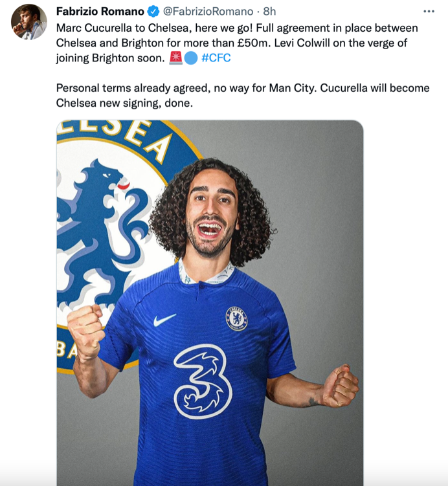Open the tweet's 8h timestamp

click(x=269, y=12)
